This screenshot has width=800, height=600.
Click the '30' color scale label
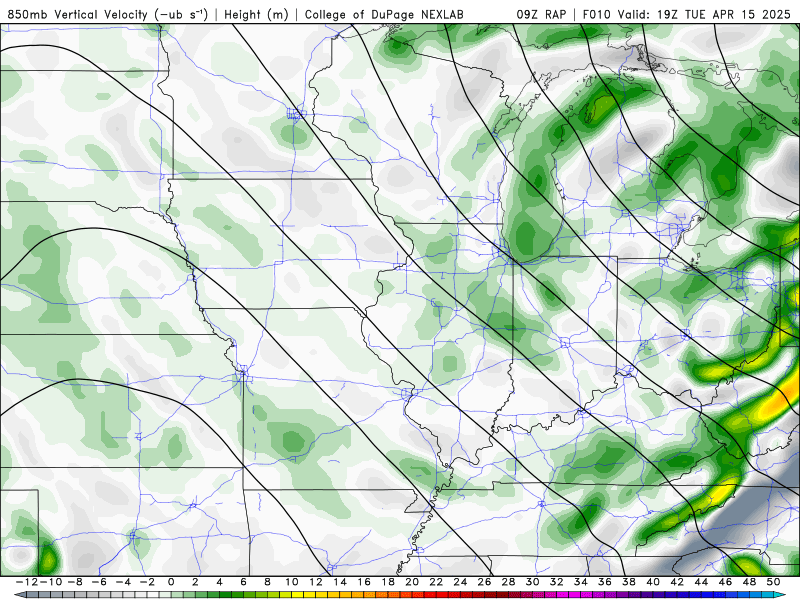coord(532,582)
